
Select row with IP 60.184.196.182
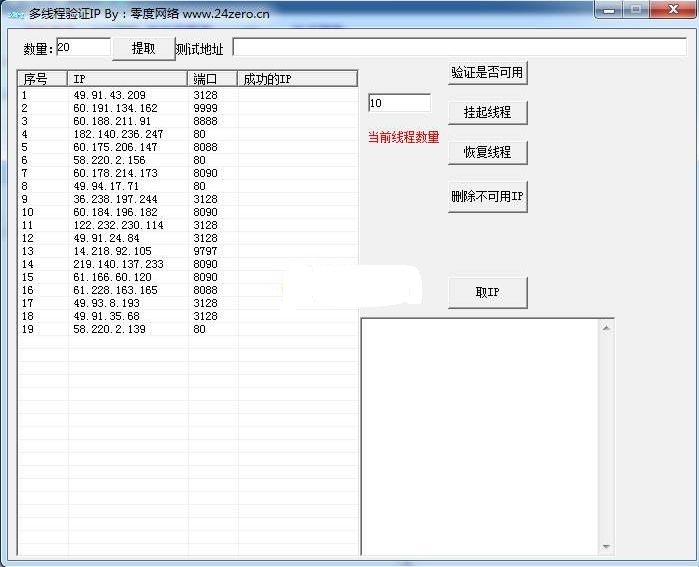pos(188,212)
